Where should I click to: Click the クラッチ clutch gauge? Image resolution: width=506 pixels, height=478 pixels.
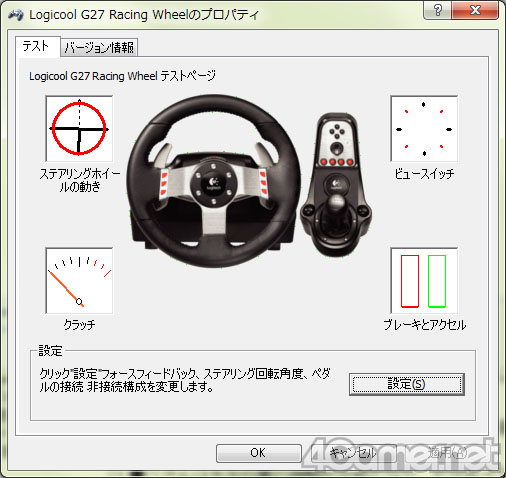(x=79, y=281)
